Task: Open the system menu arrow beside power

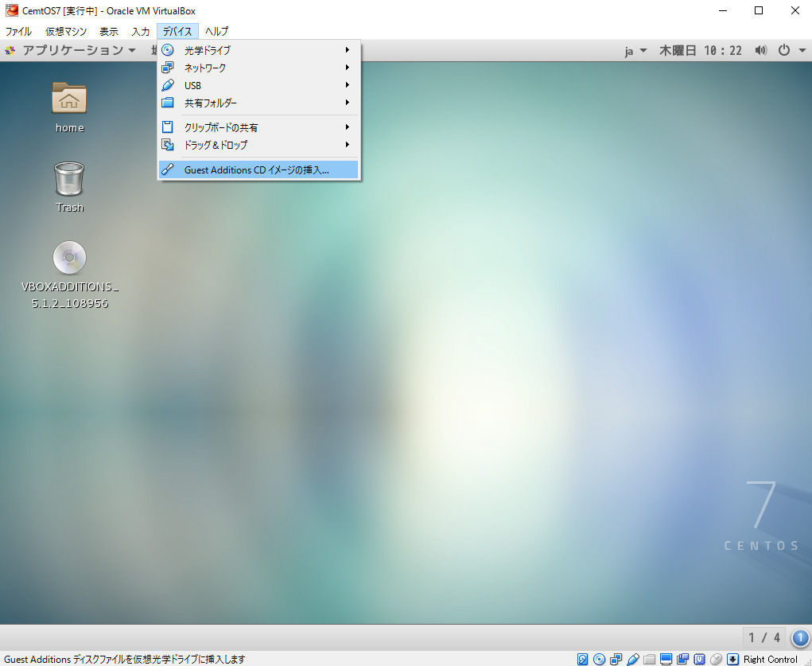Action: [802, 51]
